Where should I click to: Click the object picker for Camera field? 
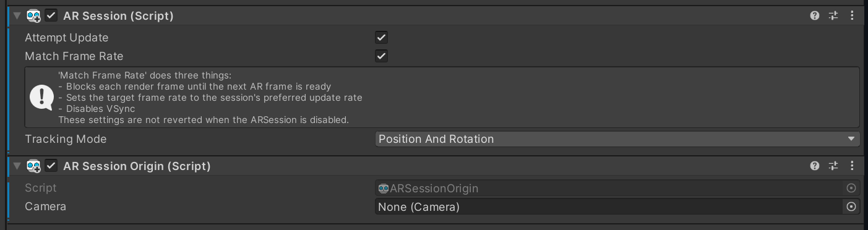pos(851,207)
